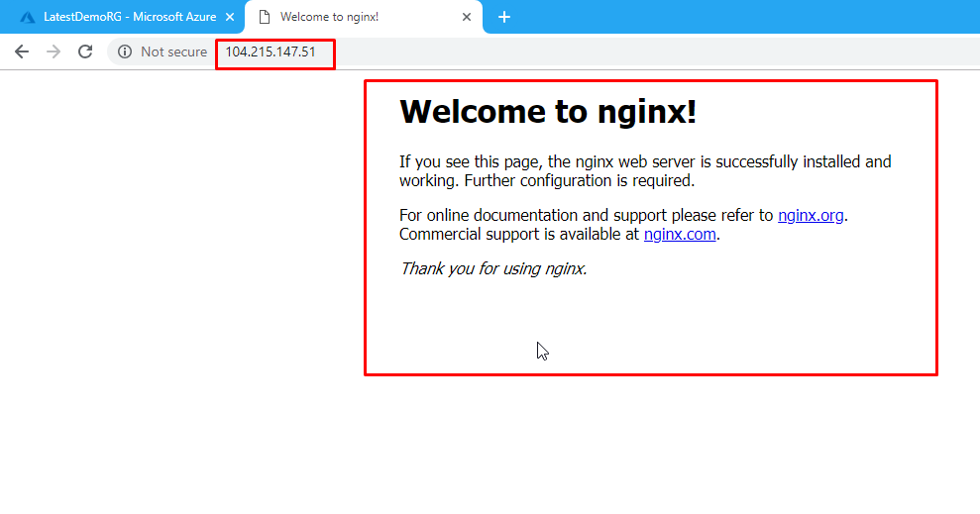Go back using the browser back arrow
Image resolution: width=980 pixels, height=514 pixels.
click(22, 51)
